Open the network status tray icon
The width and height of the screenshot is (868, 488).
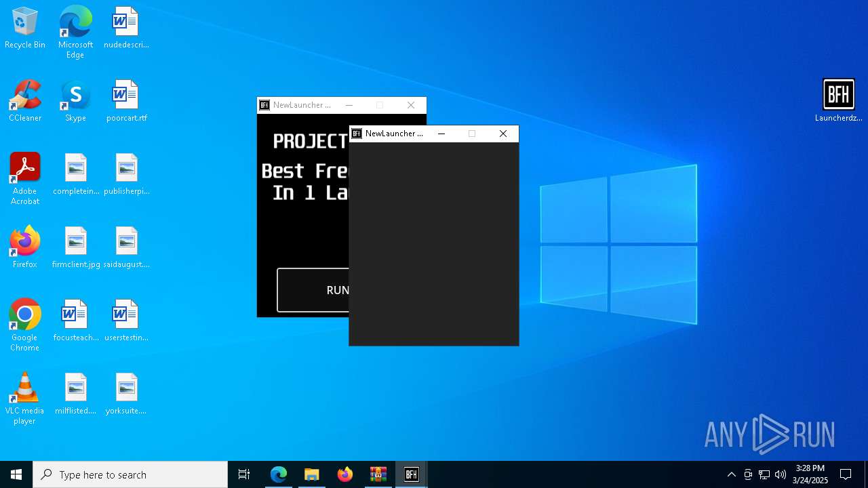764,474
